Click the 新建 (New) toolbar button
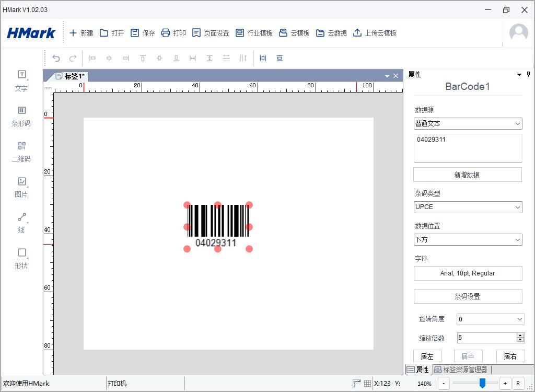 point(81,33)
